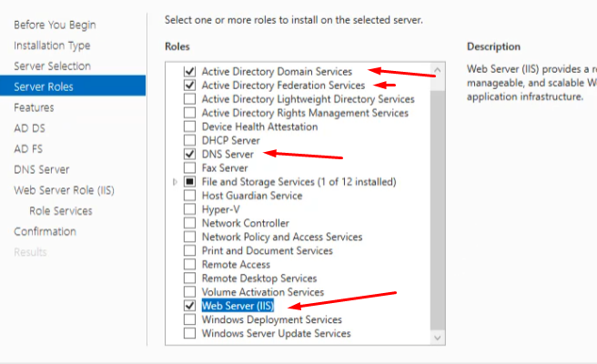This screenshot has height=364, width=597.
Task: Uncheck Active Directory Federation Services checkbox
Action: [189, 85]
